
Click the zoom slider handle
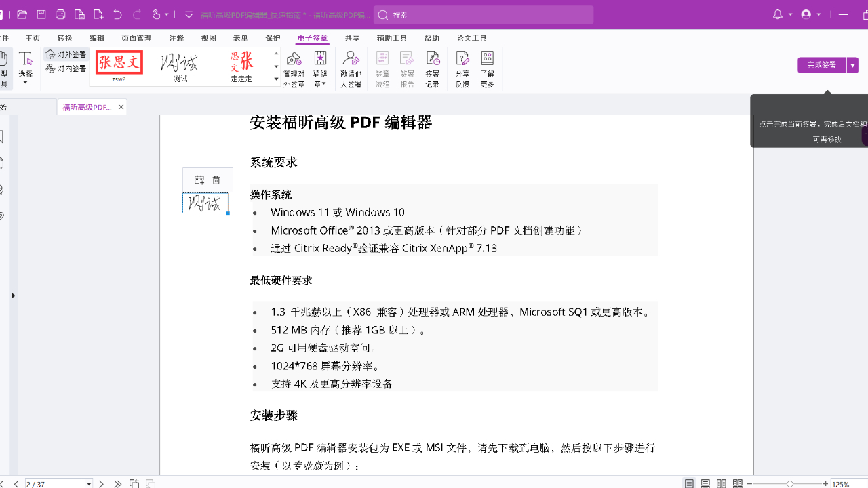[789, 483]
